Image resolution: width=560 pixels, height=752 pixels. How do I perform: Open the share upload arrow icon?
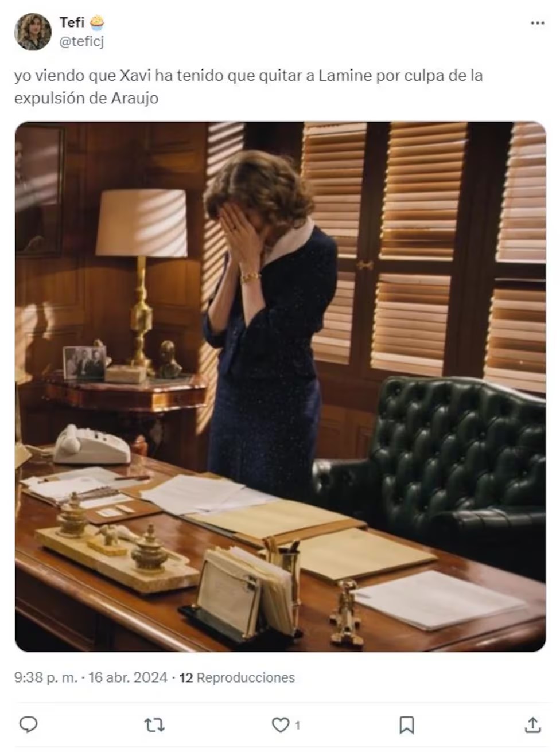pyautogui.click(x=532, y=725)
